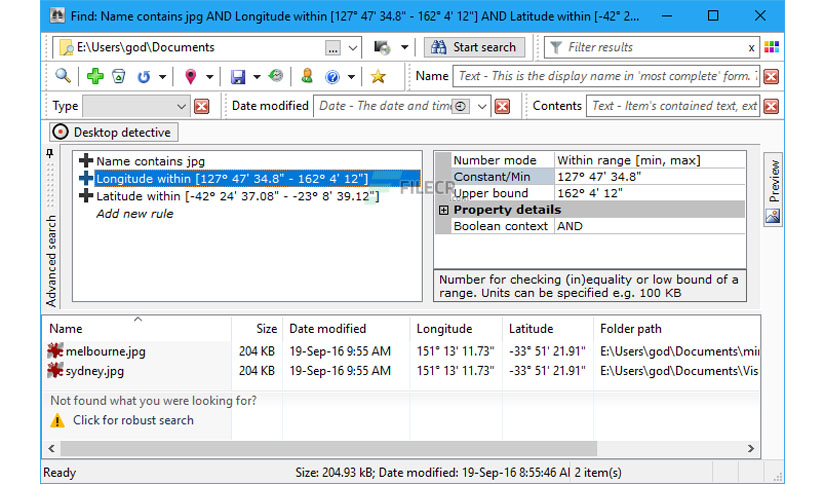Click the Filter results input field
This screenshot has width=836, height=484.
655,47
